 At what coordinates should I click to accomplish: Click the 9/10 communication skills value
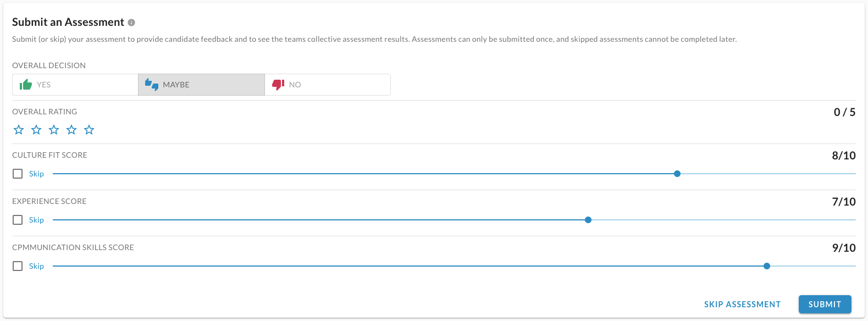(x=844, y=248)
